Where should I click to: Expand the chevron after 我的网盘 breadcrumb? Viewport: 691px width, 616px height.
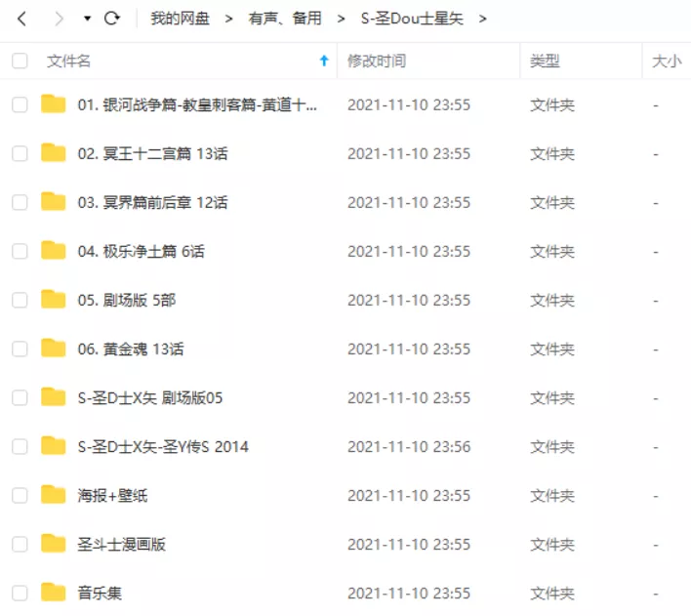(x=228, y=19)
